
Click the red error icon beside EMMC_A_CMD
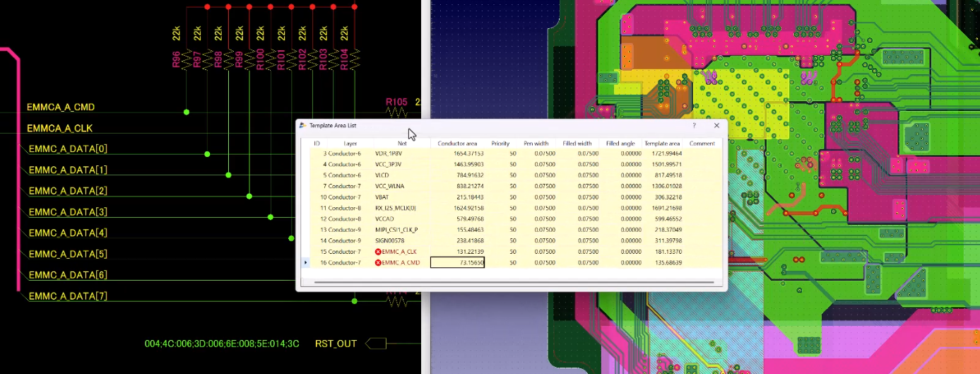(378, 263)
